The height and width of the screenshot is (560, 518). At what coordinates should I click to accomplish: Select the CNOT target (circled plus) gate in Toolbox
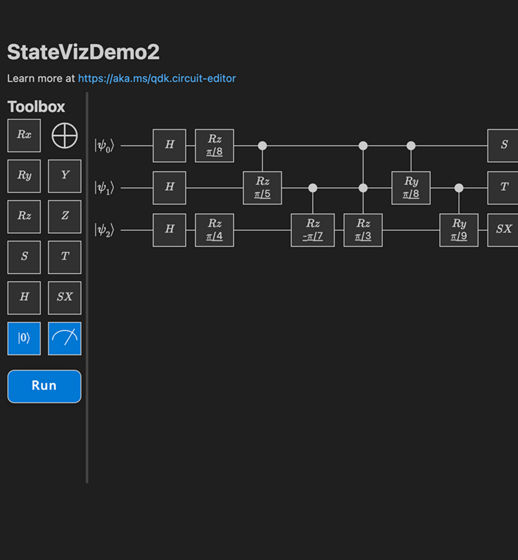point(65,136)
